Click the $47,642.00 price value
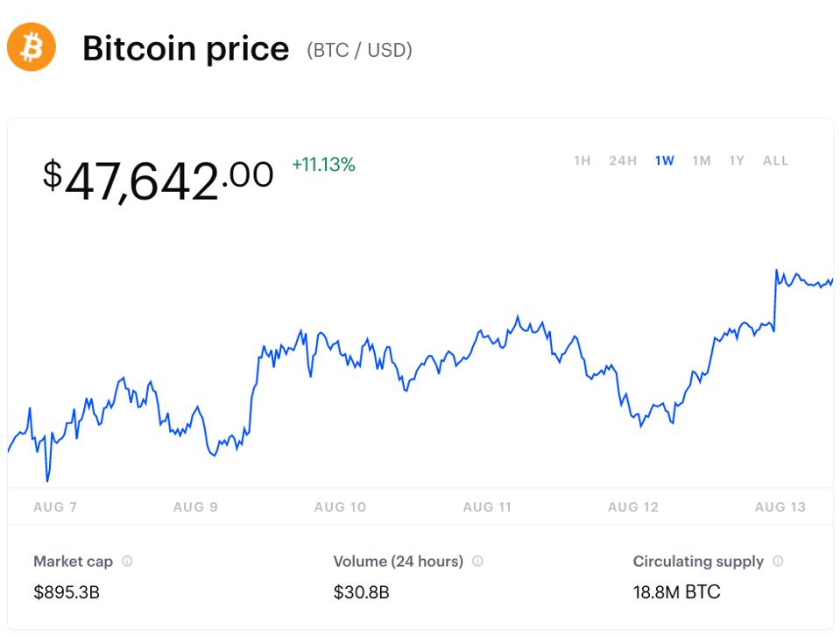 (158, 180)
